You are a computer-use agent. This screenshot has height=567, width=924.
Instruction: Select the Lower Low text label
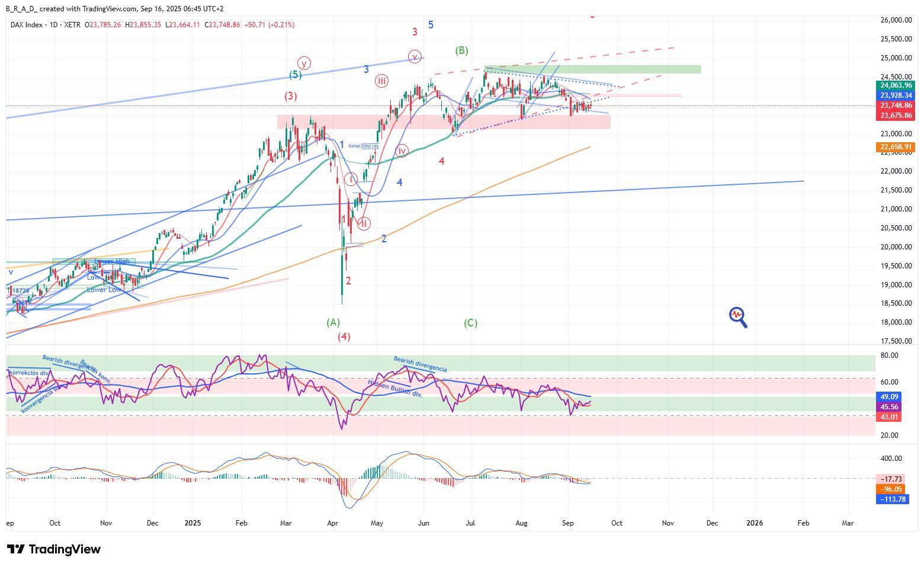point(104,290)
